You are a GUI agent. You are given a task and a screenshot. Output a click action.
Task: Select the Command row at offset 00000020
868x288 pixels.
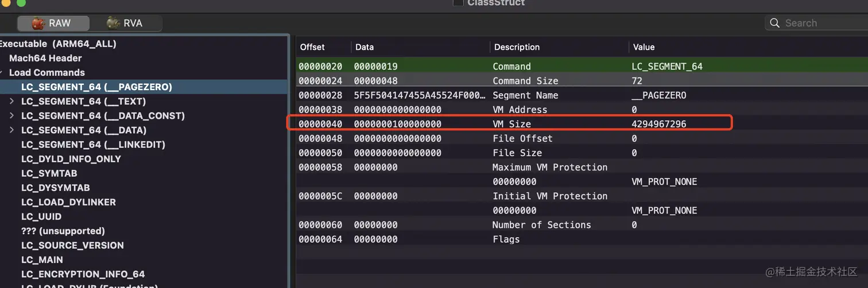pos(582,66)
